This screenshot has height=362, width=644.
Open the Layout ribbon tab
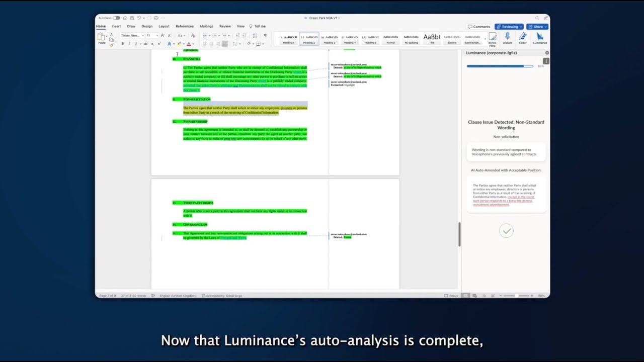(164, 26)
